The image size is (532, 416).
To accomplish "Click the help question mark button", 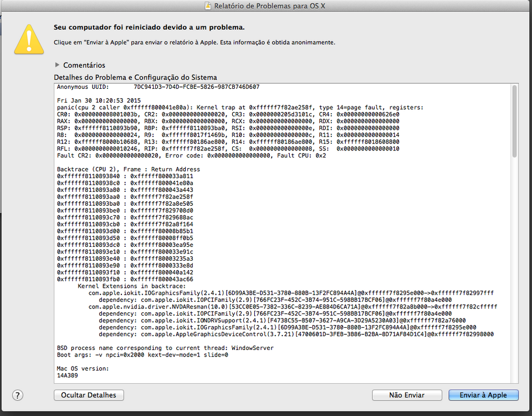I will pos(18,395).
